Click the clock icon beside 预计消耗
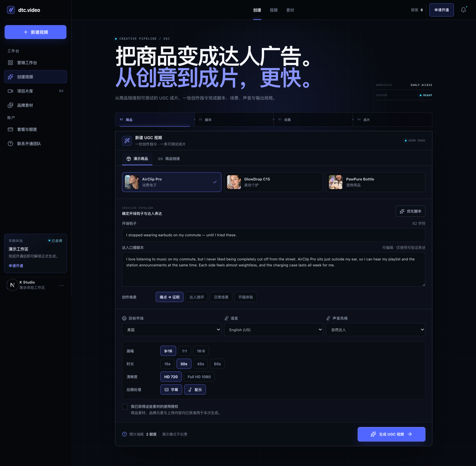The width and height of the screenshot is (476, 466). point(125,434)
